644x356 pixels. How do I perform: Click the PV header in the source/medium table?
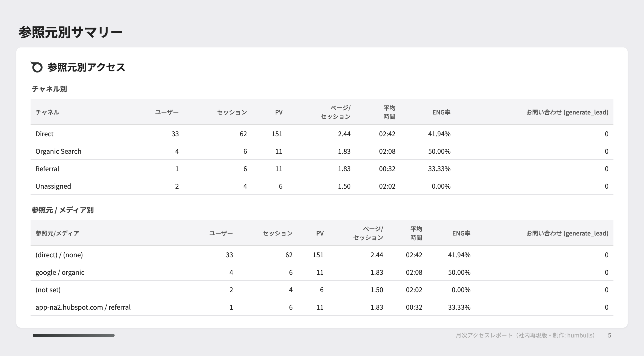coord(320,233)
